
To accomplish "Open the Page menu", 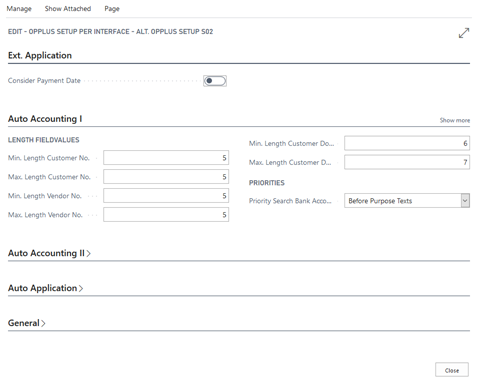I will [112, 9].
